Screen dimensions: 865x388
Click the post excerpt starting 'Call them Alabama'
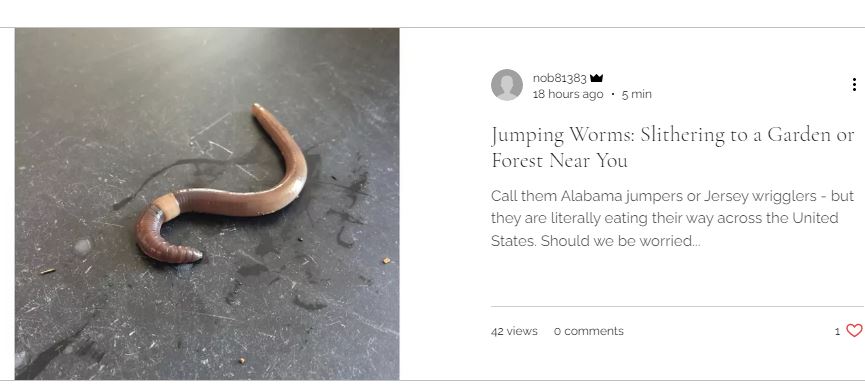coord(672,219)
